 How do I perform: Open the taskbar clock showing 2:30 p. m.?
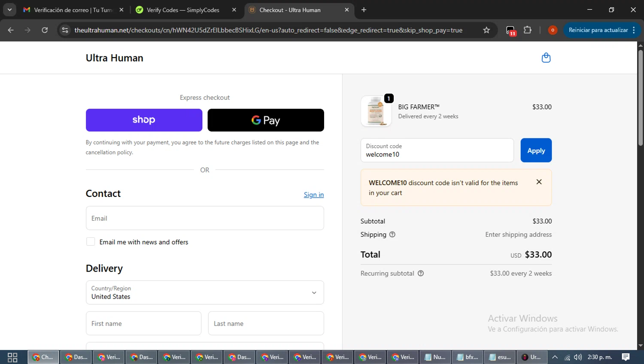click(x=600, y=357)
